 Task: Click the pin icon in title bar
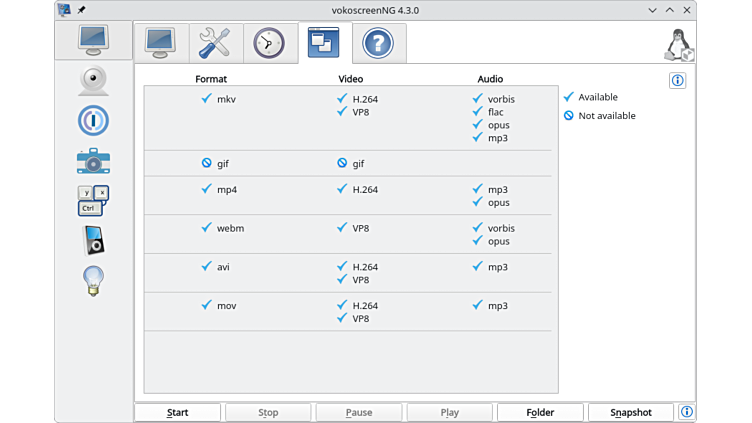81,9
